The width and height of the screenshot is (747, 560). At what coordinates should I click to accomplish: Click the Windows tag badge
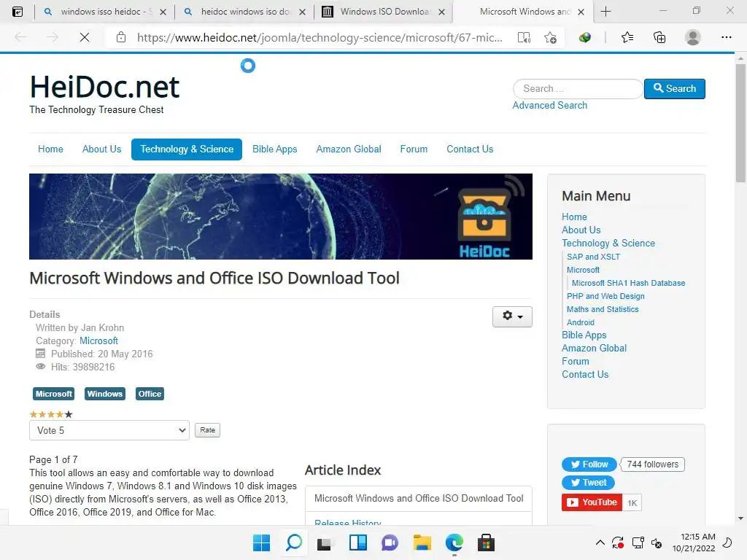coord(105,394)
